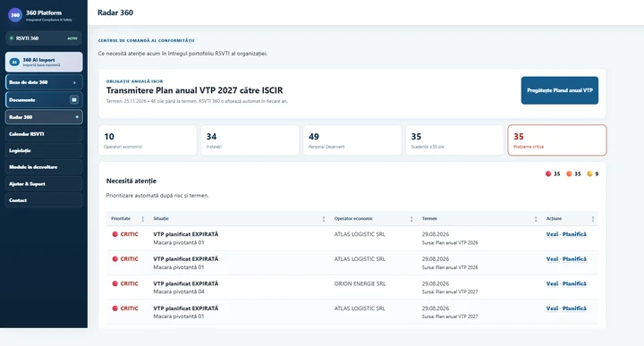Open Legislație section
This screenshot has width=644, height=346.
[44, 150]
